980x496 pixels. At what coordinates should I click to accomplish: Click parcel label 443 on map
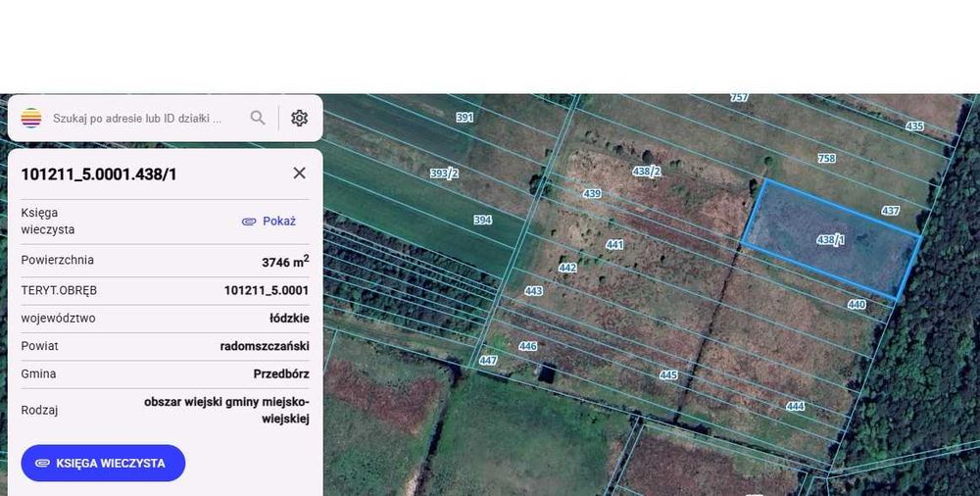point(533,291)
